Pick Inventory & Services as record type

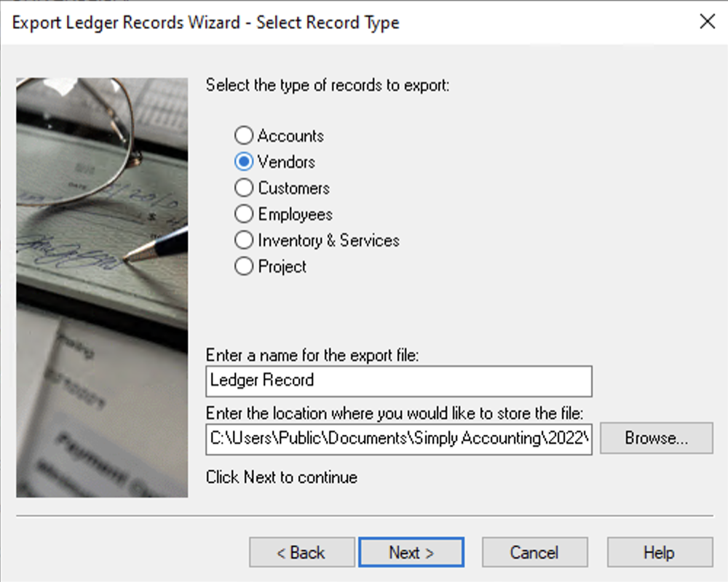pyautogui.click(x=244, y=240)
